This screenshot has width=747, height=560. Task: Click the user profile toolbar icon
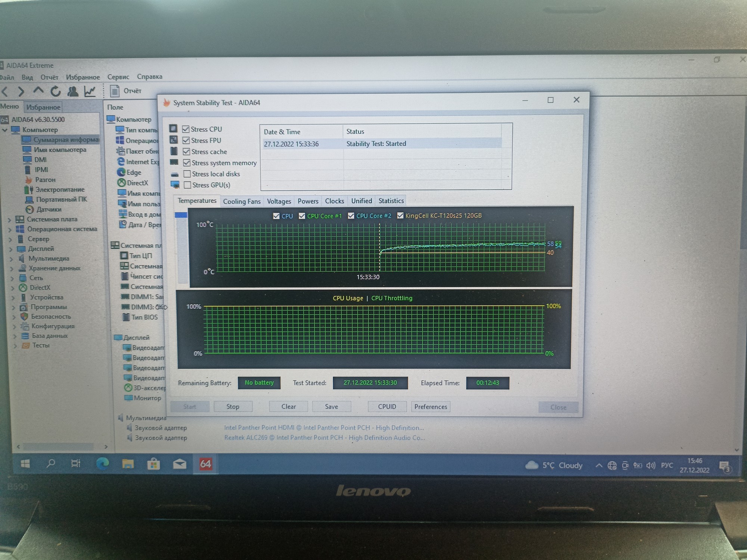tap(73, 91)
